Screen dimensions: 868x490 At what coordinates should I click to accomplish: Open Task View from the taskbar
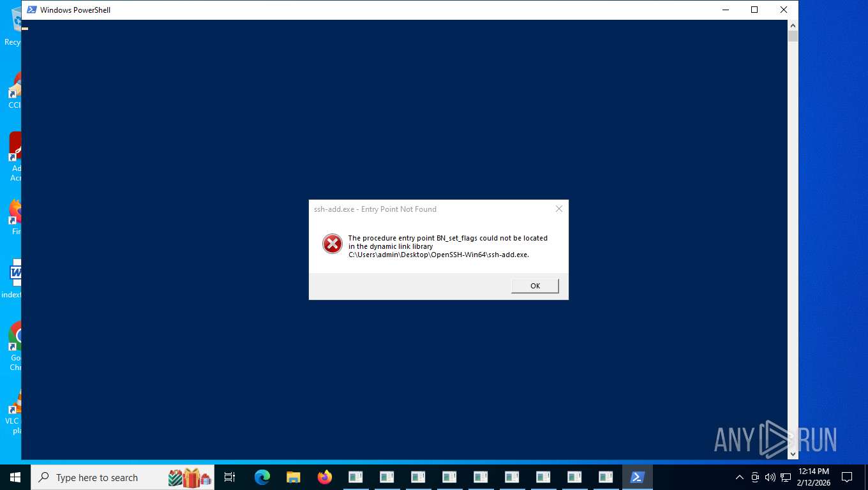point(230,477)
